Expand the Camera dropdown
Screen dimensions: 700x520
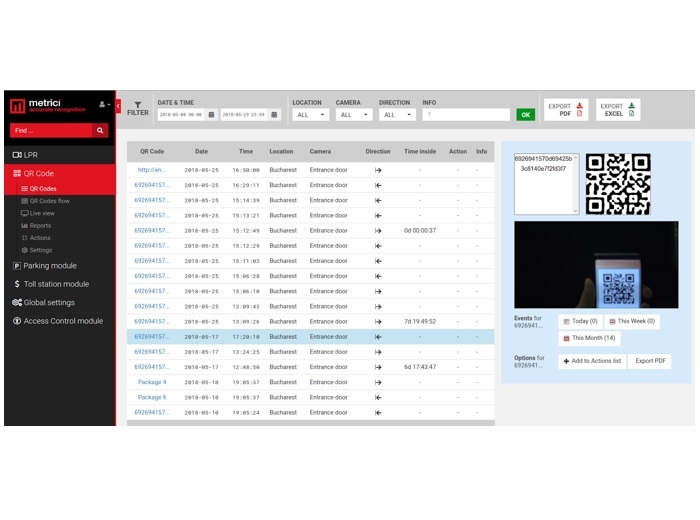coord(354,115)
